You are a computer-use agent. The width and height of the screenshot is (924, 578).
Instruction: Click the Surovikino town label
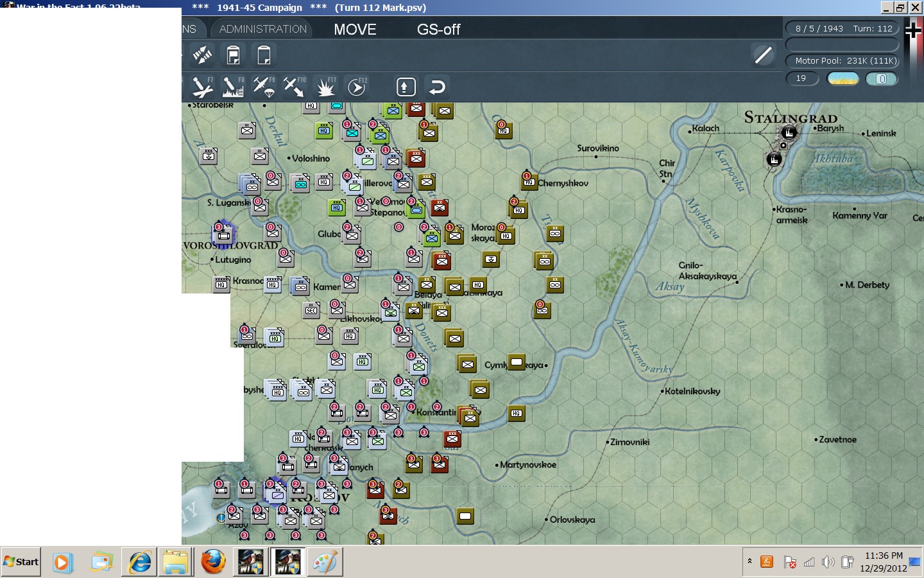(x=598, y=148)
